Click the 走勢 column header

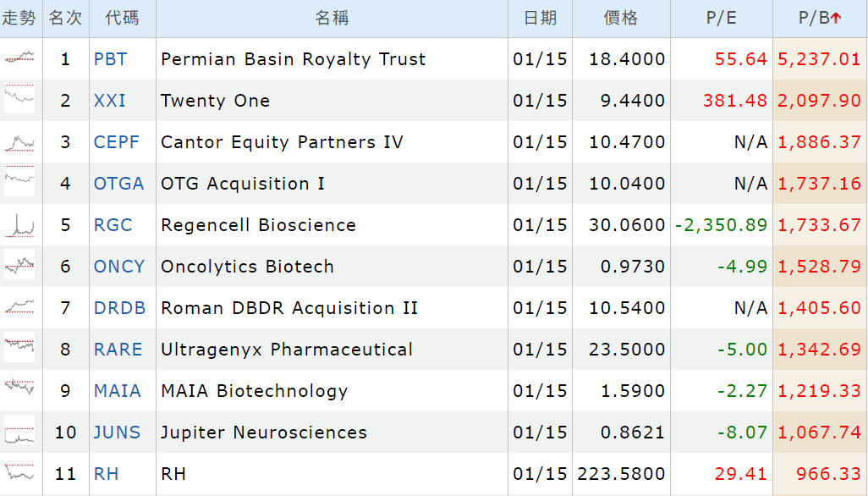[x=19, y=18]
